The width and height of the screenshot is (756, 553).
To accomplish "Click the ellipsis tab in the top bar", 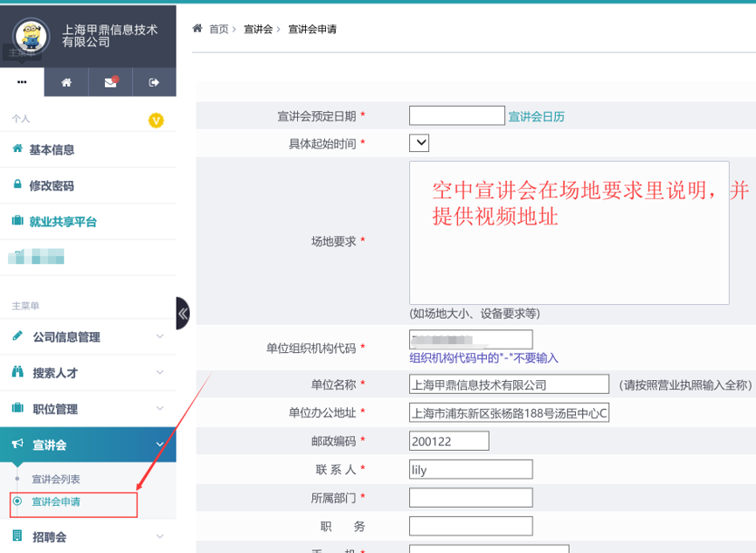I will 22,81.
